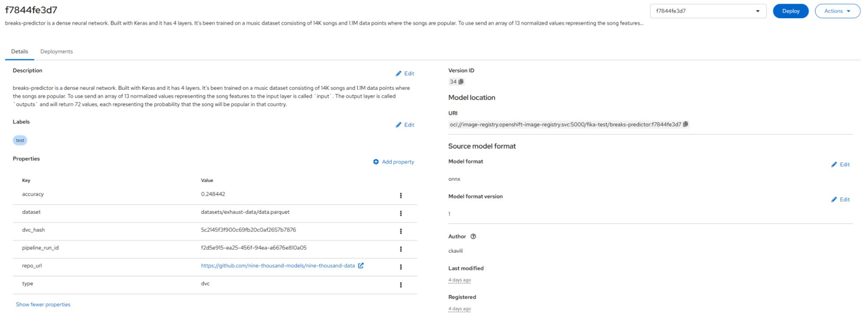The width and height of the screenshot is (868, 320).
Task: Open the nine-thousand-data GitHub repo link
Action: tap(278, 266)
